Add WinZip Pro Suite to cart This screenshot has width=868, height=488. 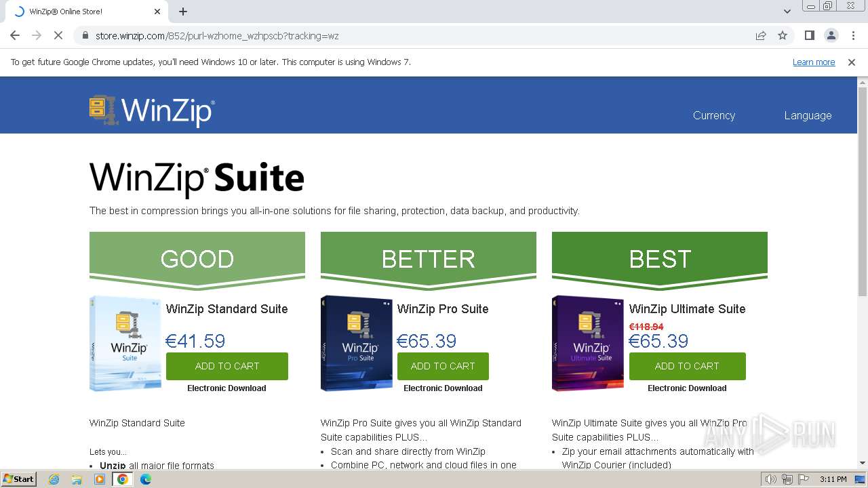[x=443, y=366]
